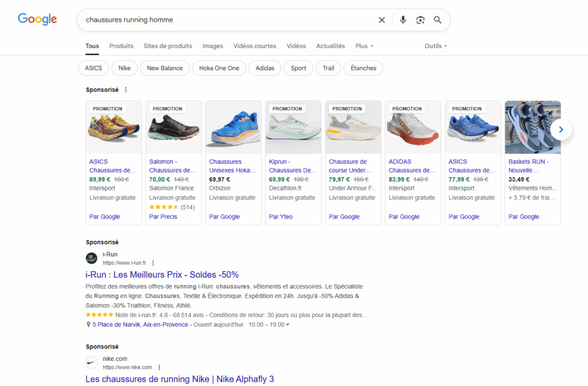Open ADIDAS Chaussures de... product link
Image resolution: width=588 pixels, height=386 pixels.
pyautogui.click(x=412, y=166)
